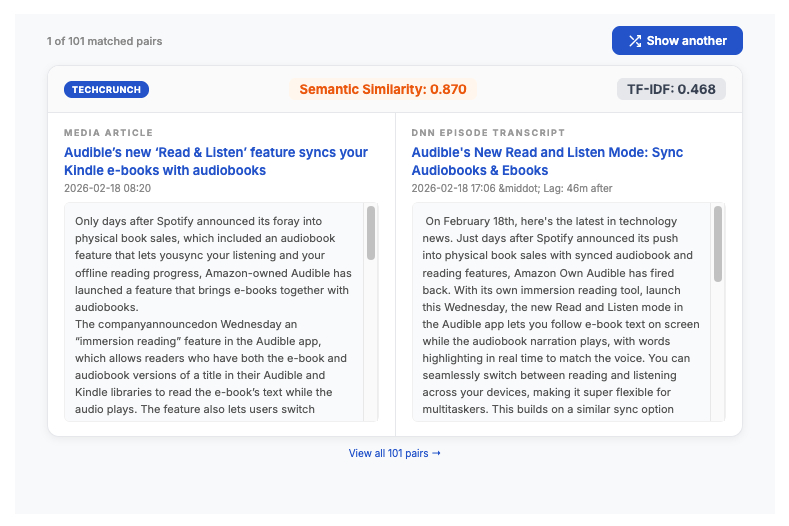Screen dimensions: 789x526
Task: Click the TF-IDF 0.468 score badge
Action: point(671,89)
